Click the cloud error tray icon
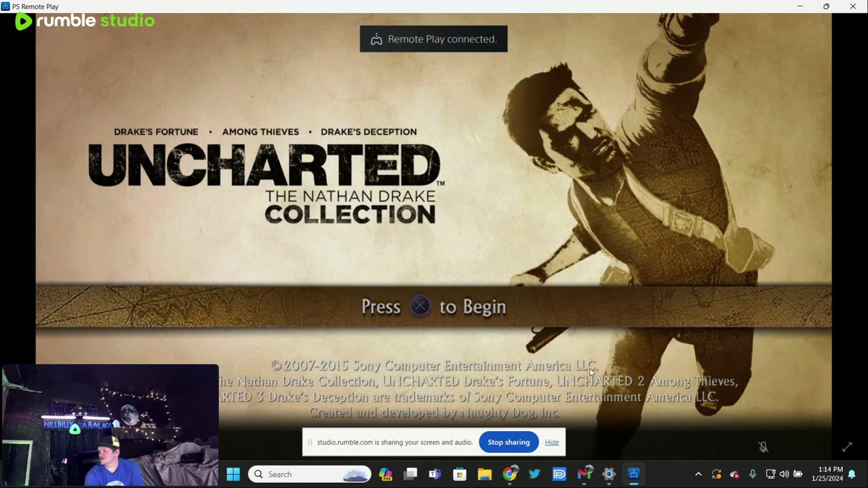868x488 pixels. click(x=734, y=474)
